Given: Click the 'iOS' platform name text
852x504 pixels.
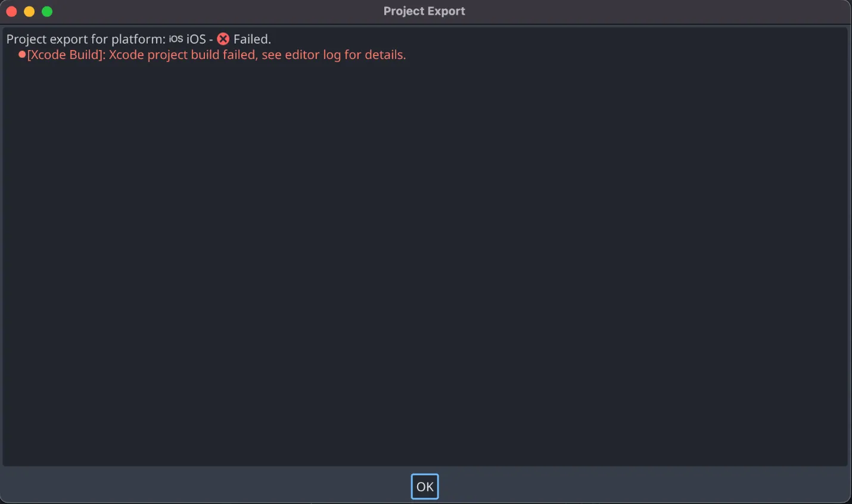Looking at the screenshot, I should [x=196, y=39].
